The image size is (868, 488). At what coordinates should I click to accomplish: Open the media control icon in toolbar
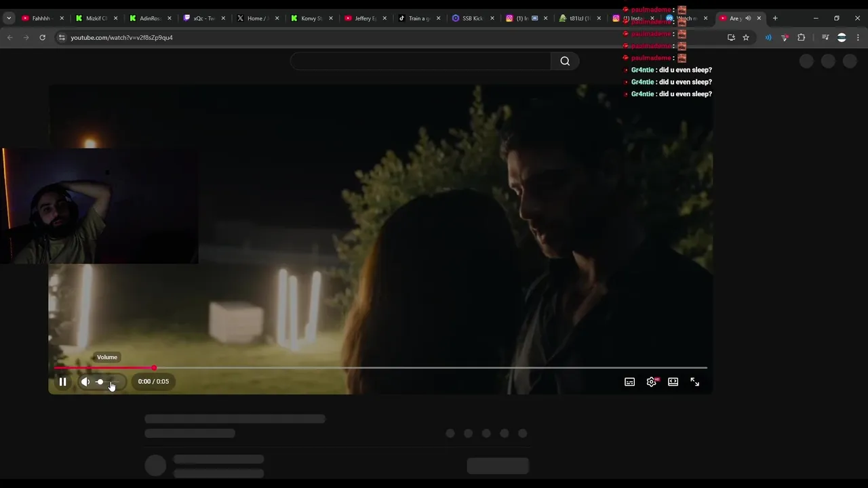pos(825,37)
